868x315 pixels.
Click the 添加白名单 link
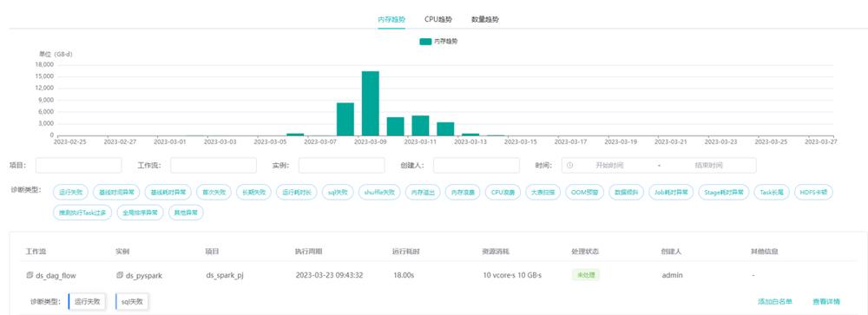pyautogui.click(x=775, y=302)
